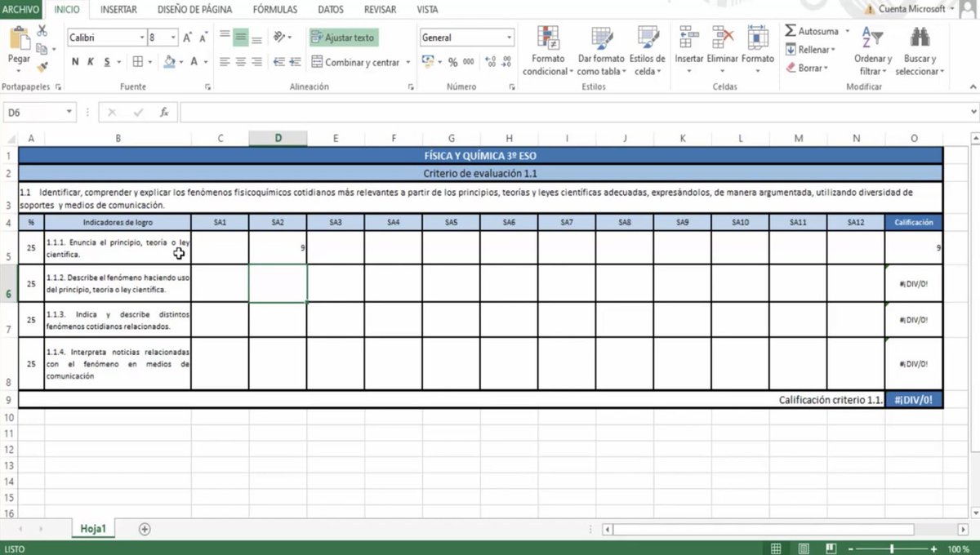Open the font size dropdown
980x555 pixels.
[173, 38]
